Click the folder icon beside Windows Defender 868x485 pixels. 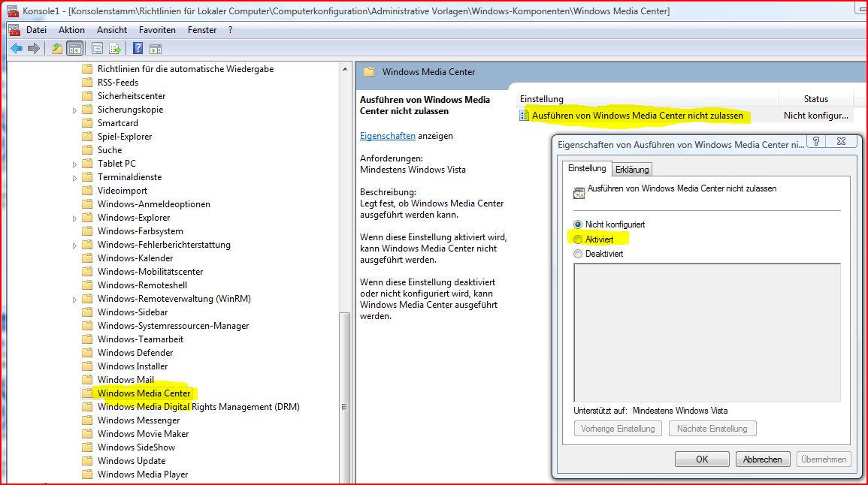tap(87, 352)
